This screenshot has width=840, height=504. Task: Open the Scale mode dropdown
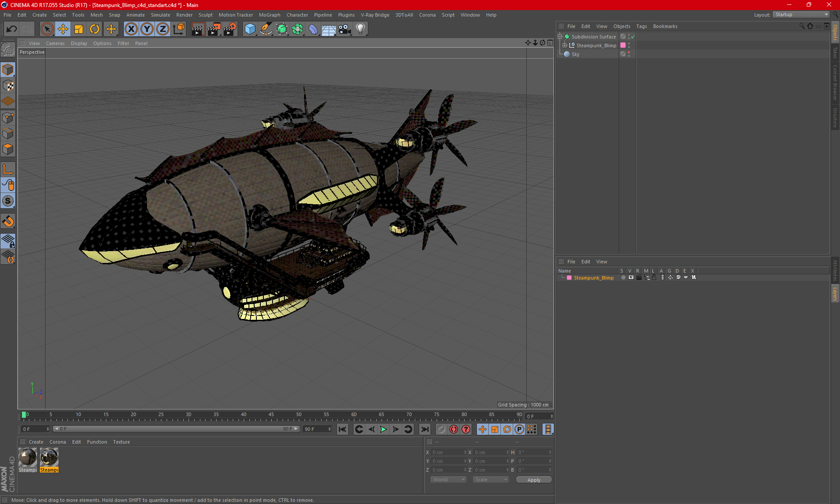[x=491, y=480]
